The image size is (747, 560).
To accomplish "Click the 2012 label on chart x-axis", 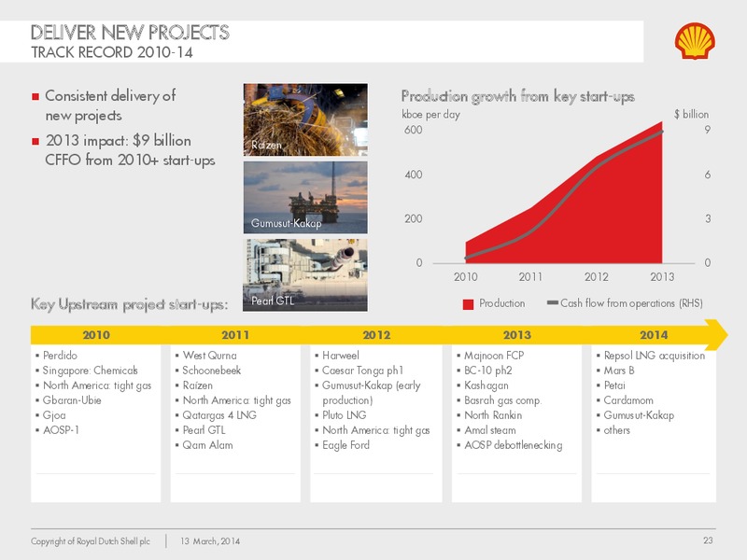I will pos(597,277).
